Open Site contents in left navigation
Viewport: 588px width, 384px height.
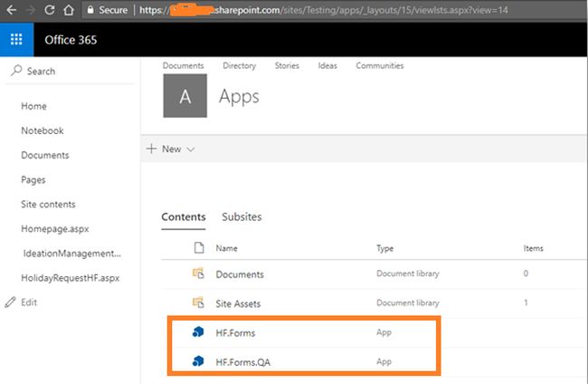click(48, 204)
